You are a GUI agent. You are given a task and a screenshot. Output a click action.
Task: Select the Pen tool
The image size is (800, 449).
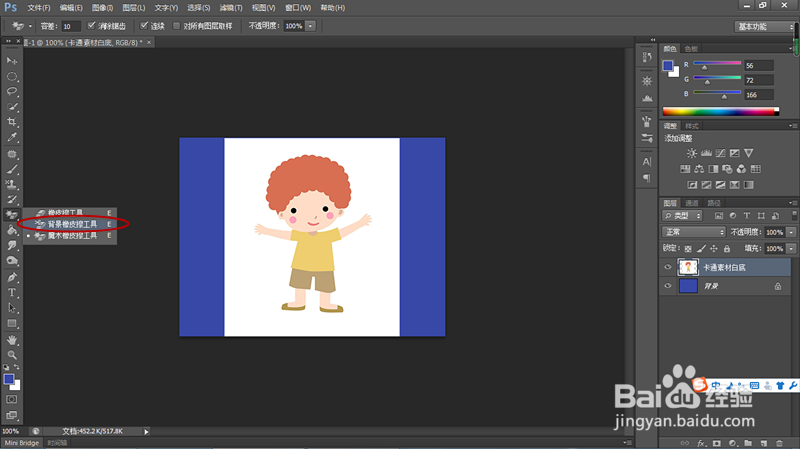(x=12, y=278)
